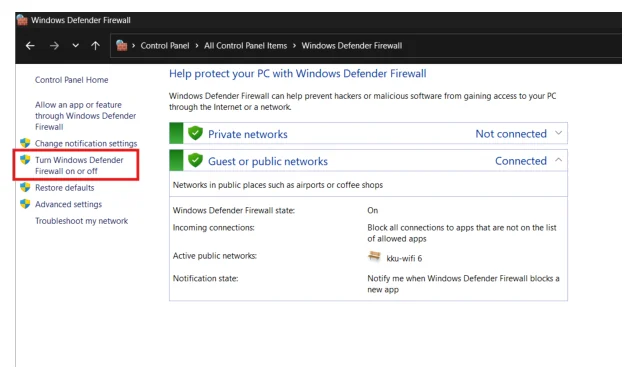Click the firewall icon in title bar
This screenshot has height=379, width=634.
(22, 20)
